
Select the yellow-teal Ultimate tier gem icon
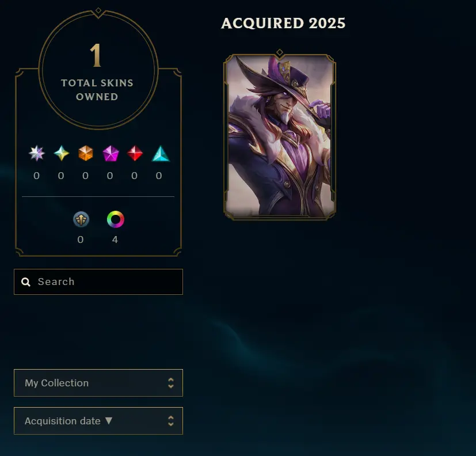62,153
